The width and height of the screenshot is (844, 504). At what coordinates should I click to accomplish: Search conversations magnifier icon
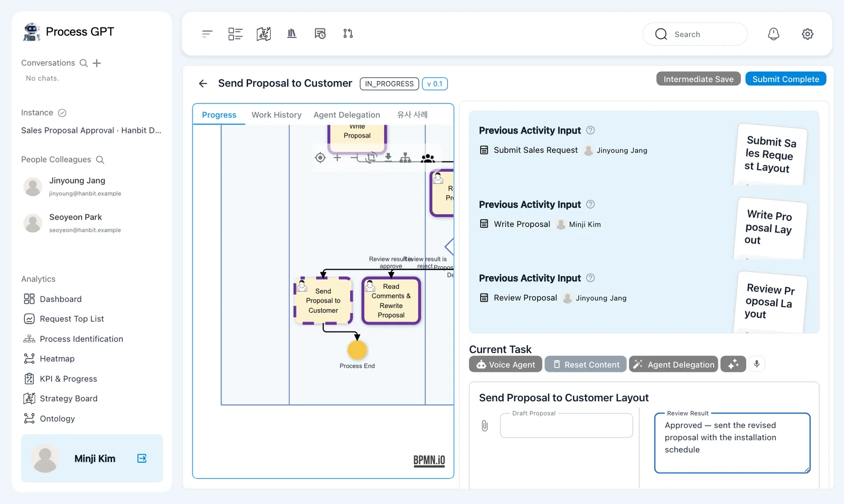click(83, 63)
